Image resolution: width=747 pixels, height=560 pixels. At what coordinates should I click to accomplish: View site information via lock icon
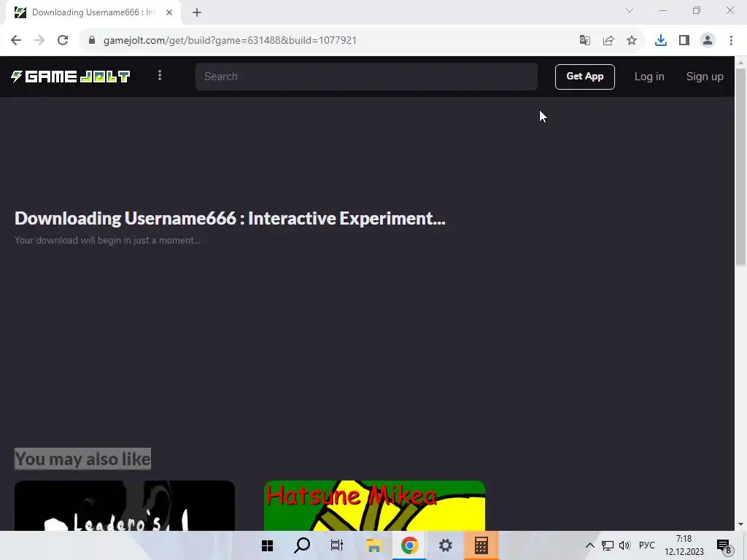point(92,40)
